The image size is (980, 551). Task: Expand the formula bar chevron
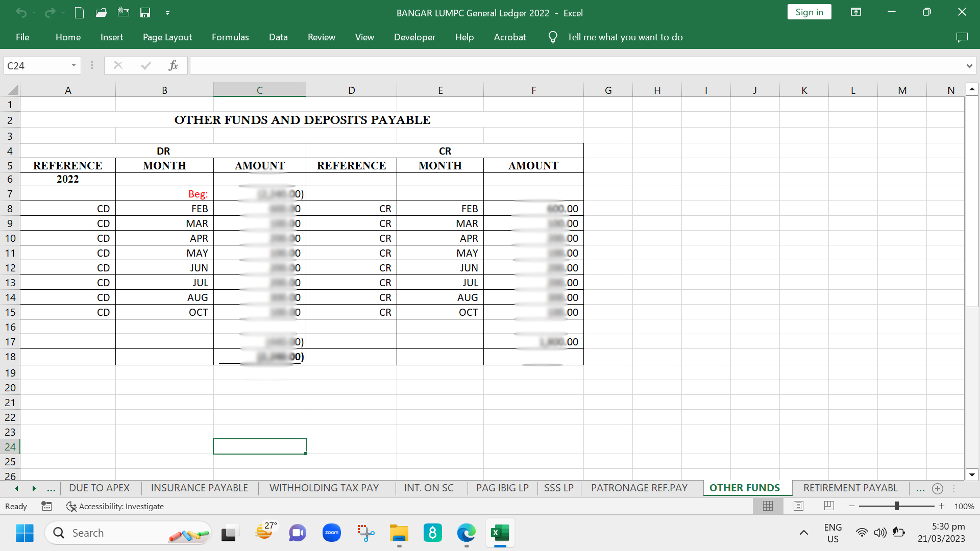click(x=969, y=66)
